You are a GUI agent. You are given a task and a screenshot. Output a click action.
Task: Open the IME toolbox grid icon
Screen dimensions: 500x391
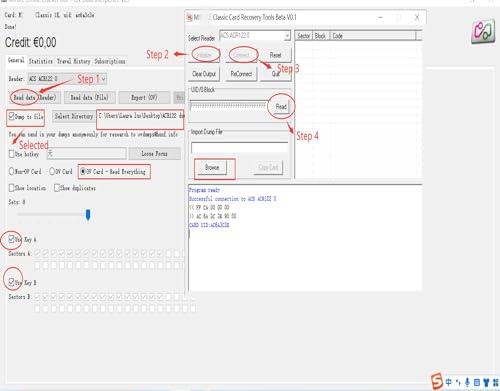(496, 382)
